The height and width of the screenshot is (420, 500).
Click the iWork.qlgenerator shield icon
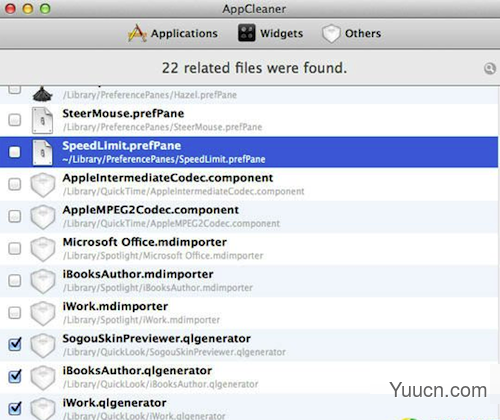(x=43, y=409)
